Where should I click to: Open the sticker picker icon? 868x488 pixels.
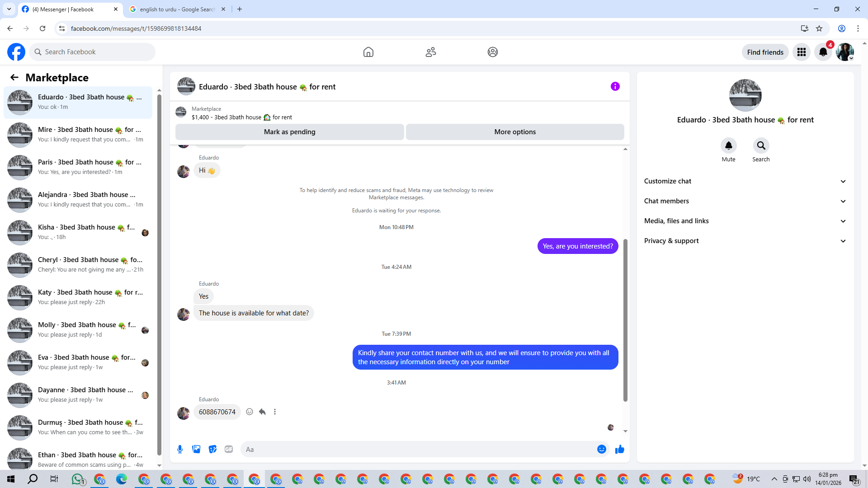(212, 449)
